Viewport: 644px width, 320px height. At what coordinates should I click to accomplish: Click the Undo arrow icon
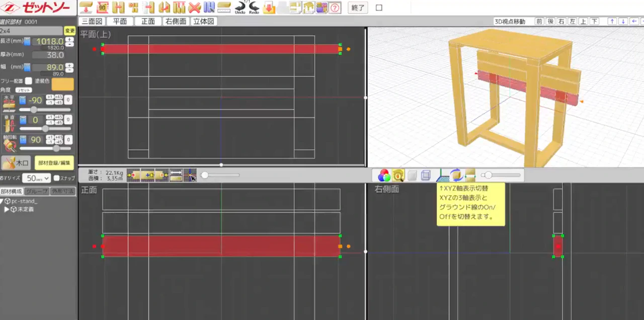point(240,7)
